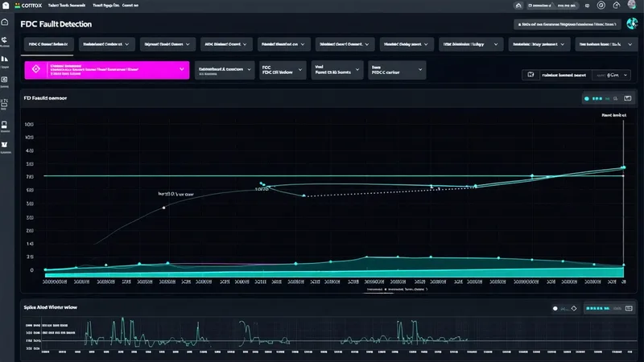
Task: Open the second menu item in the top bar
Action: (x=106, y=6)
